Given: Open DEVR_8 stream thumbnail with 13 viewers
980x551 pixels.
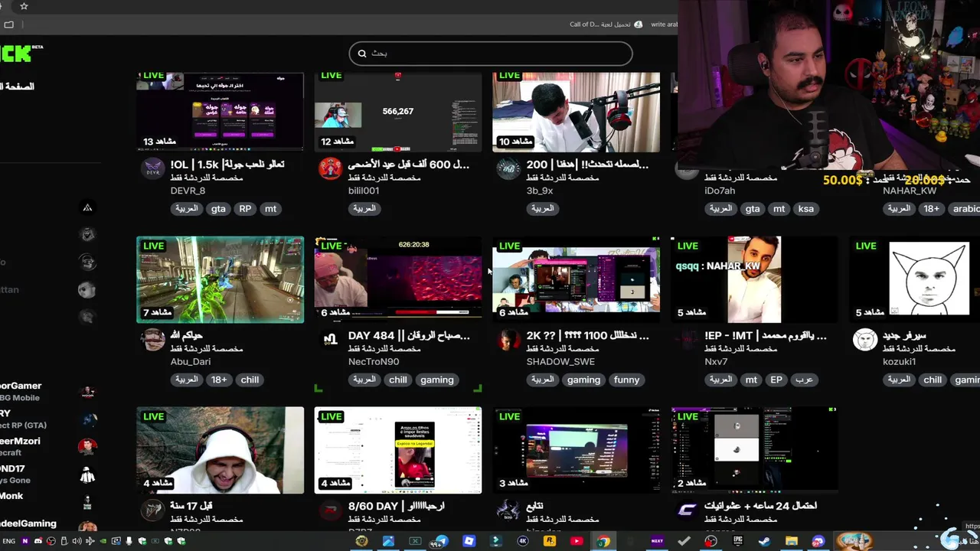Looking at the screenshot, I should (220, 112).
